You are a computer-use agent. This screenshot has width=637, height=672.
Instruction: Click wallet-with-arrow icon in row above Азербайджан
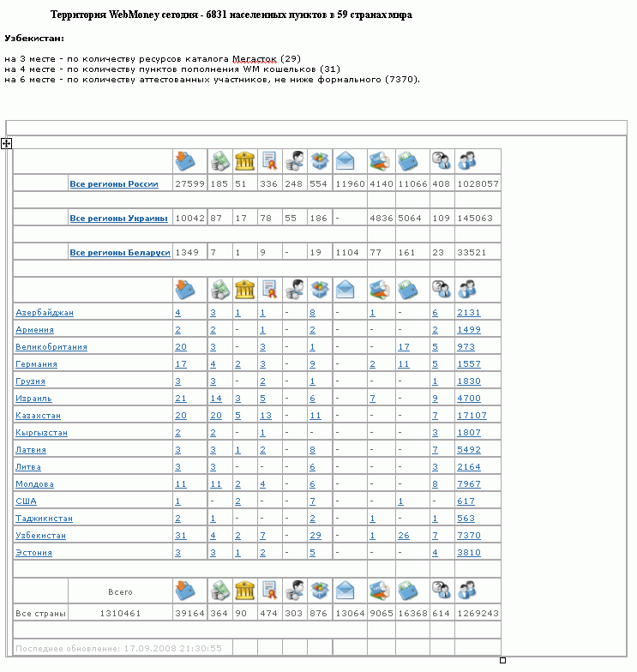185,290
